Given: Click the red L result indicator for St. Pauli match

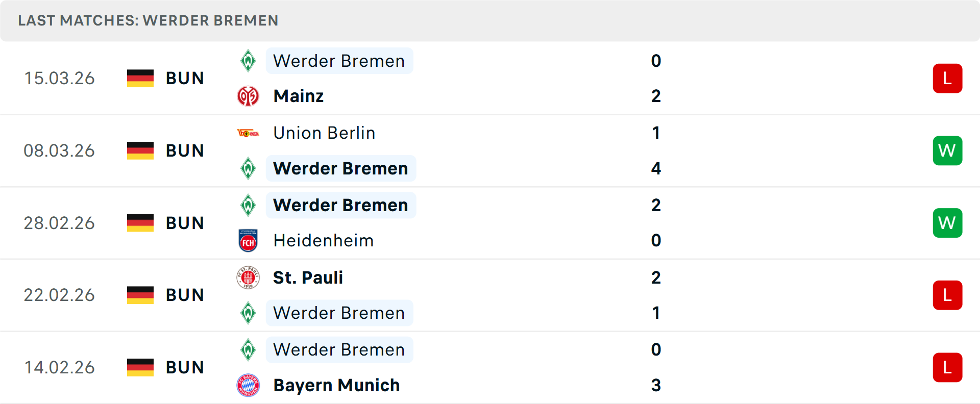Looking at the screenshot, I should (x=948, y=295).
